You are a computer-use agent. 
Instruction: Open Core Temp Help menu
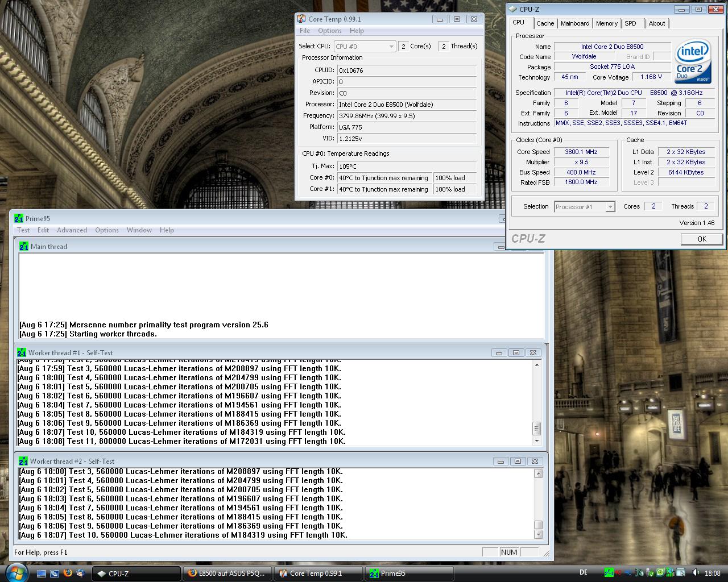coord(357,31)
